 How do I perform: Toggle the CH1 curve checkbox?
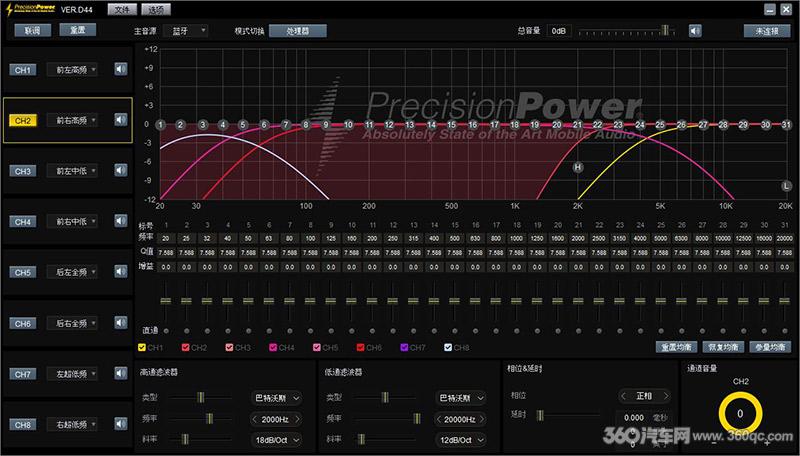[142, 347]
